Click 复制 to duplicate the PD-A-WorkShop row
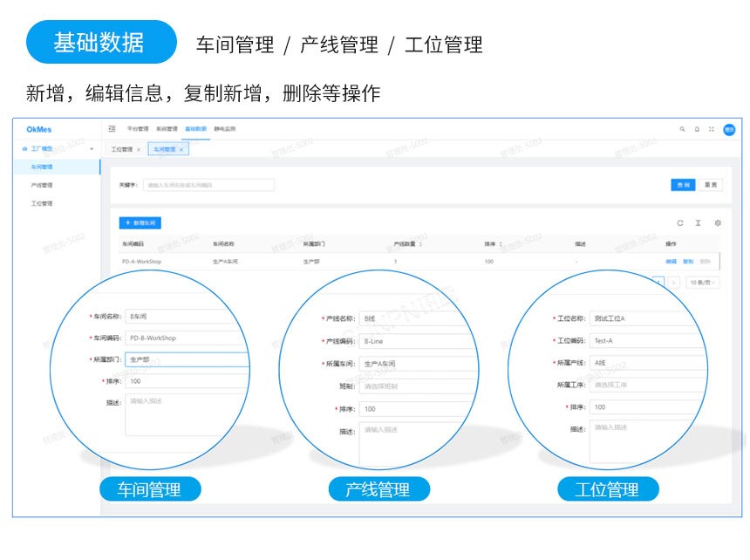The height and width of the screenshot is (560, 750). [x=687, y=259]
